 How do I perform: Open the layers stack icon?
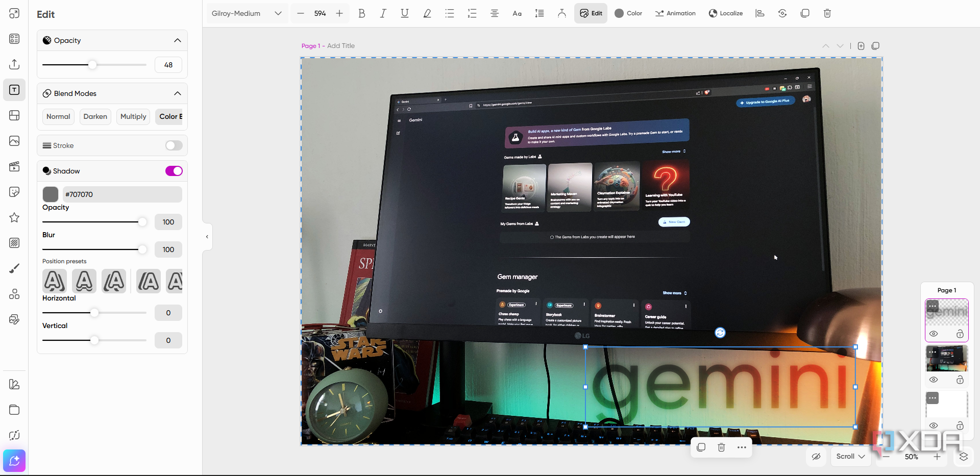point(964,457)
